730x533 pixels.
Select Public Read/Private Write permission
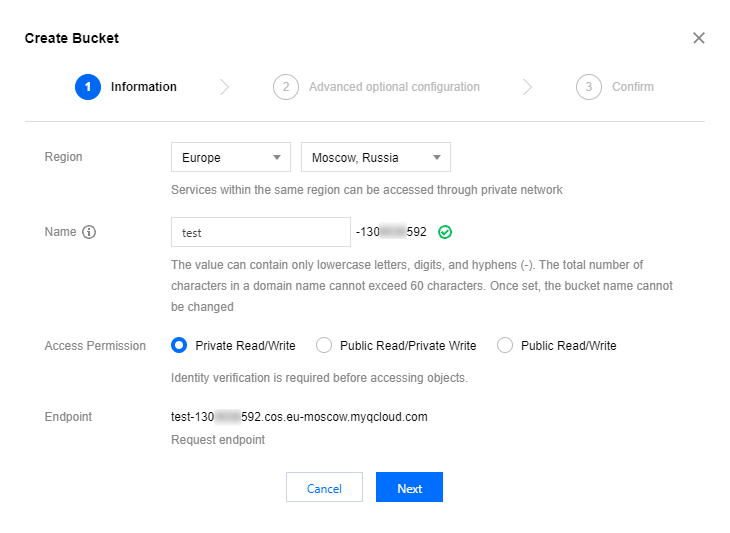click(324, 345)
